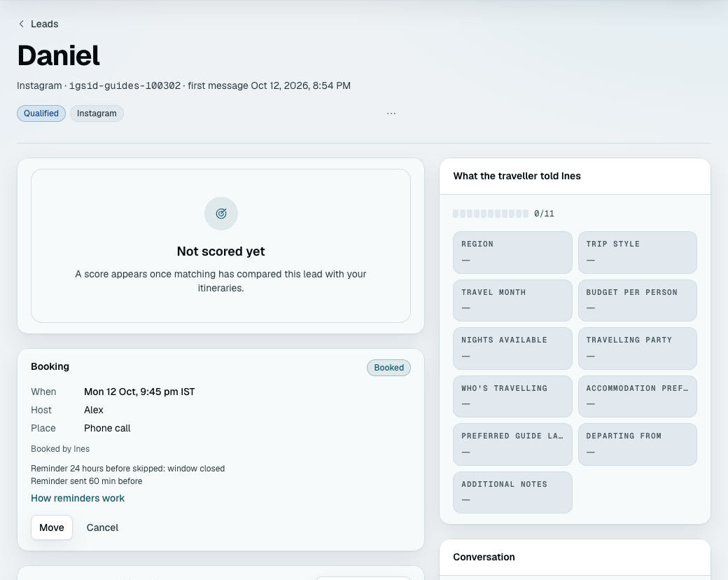This screenshot has height=580, width=728.
Task: Click the Qualified status badge
Action: [x=41, y=113]
